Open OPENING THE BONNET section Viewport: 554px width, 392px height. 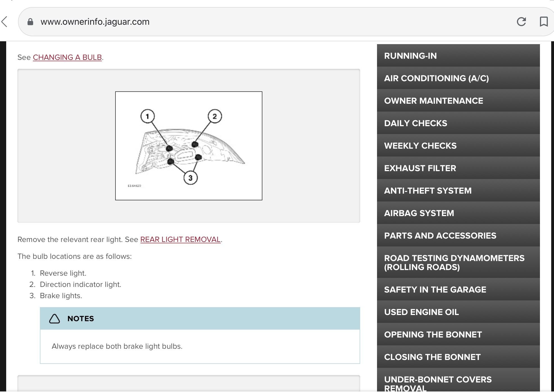[458, 334]
